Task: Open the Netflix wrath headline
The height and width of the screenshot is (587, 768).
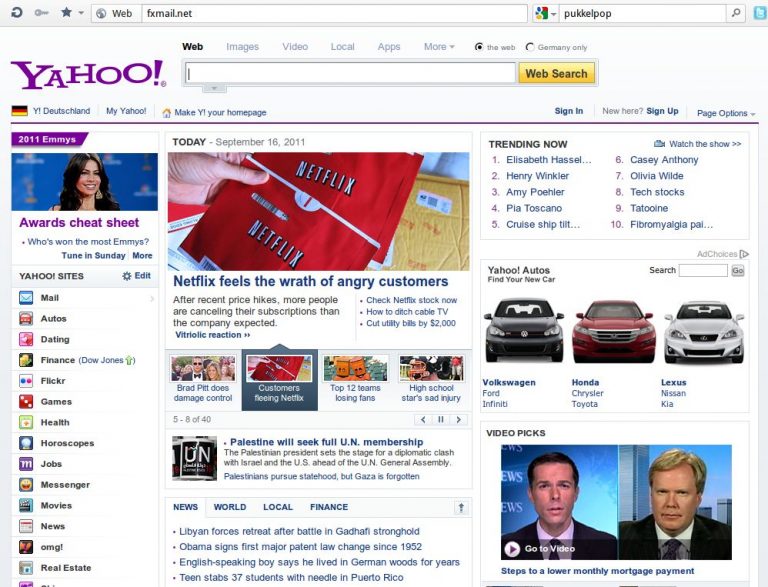Action: click(x=311, y=281)
